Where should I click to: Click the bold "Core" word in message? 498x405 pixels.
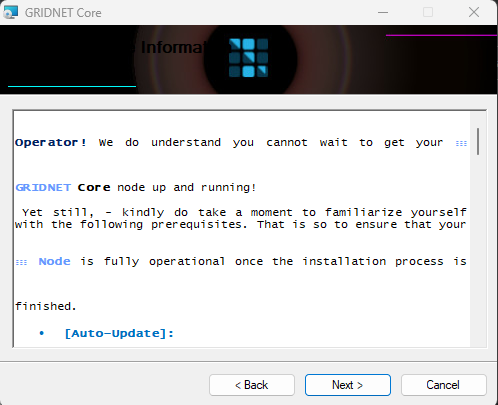[x=94, y=187]
